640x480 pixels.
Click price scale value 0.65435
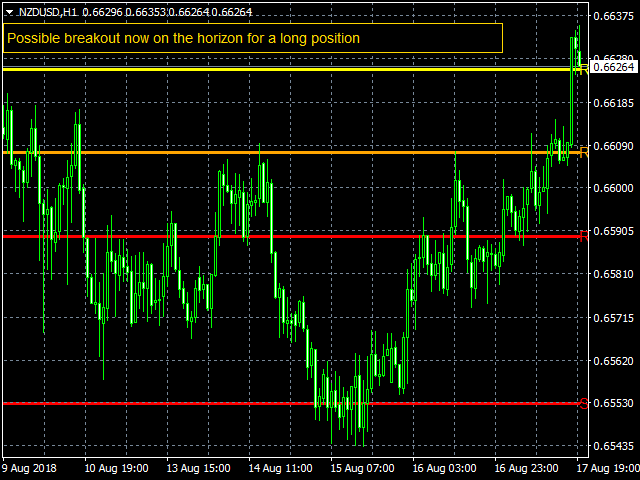613,446
